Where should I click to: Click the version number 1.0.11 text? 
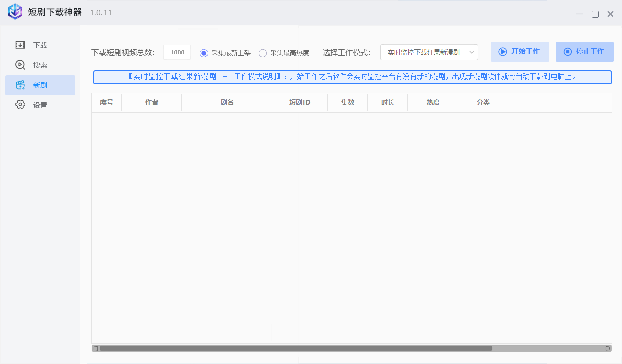(x=101, y=12)
